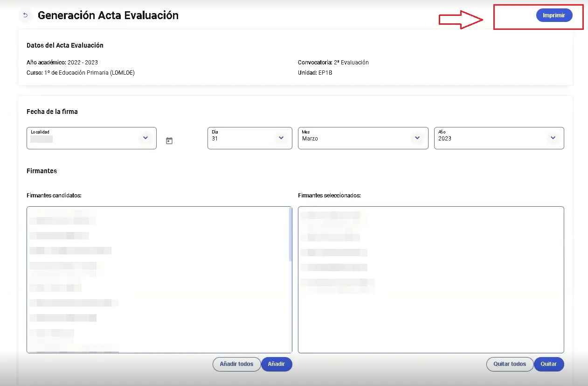Open the Año dropdown showing 2023
This screenshot has width=588, height=386.
[x=553, y=138]
